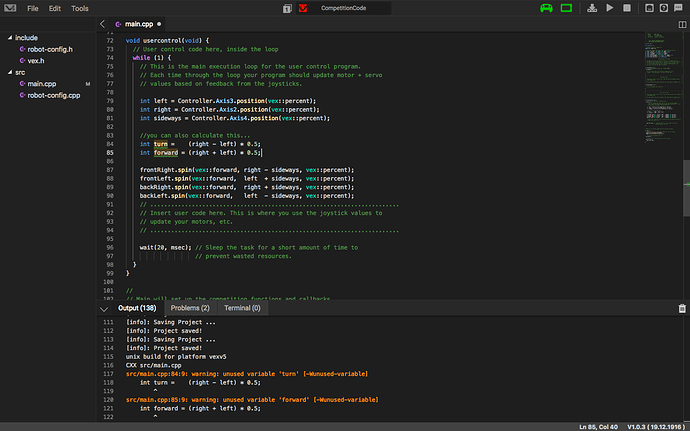
Task: Toggle the split editor view icon
Action: (x=682, y=24)
